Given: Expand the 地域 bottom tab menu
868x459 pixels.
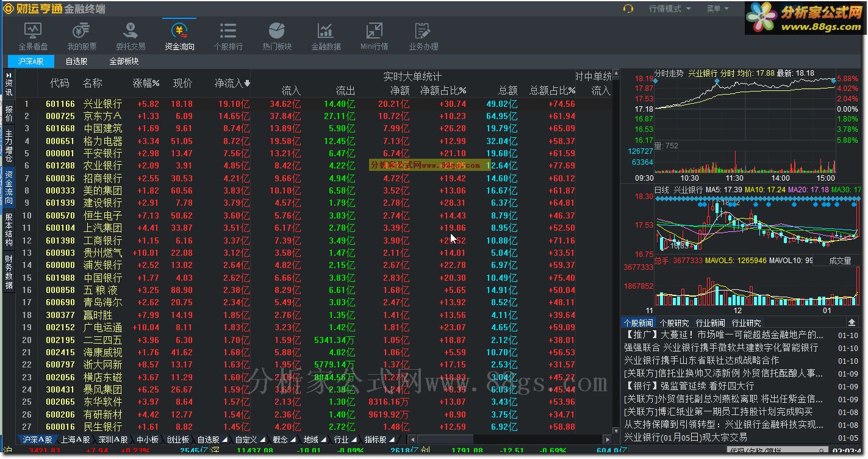Looking at the screenshot, I should (x=324, y=439).
